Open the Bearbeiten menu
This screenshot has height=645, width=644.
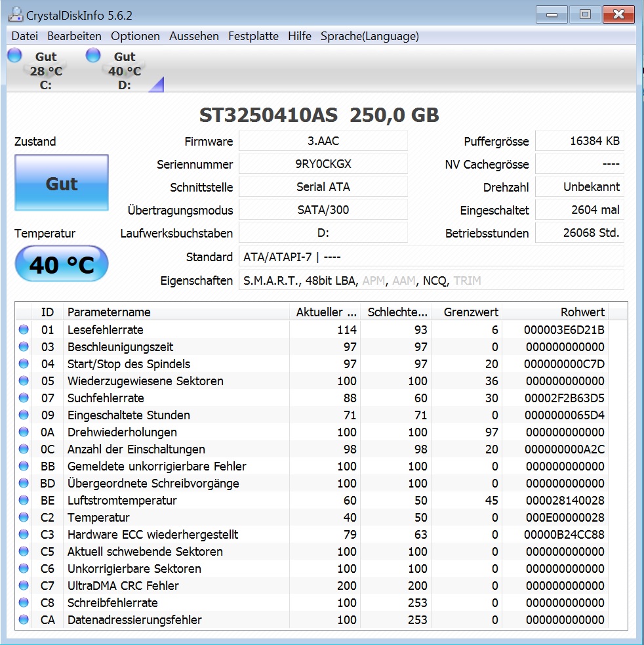click(x=75, y=36)
